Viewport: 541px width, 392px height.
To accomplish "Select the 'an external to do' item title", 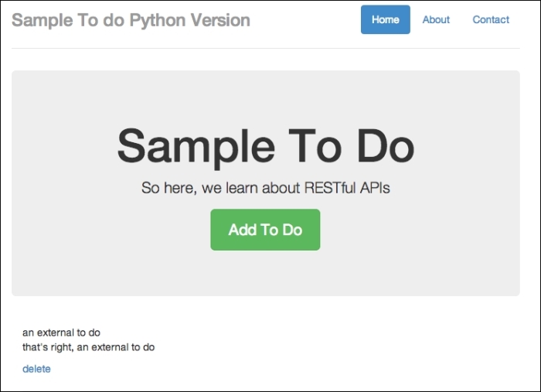I will click(x=61, y=333).
